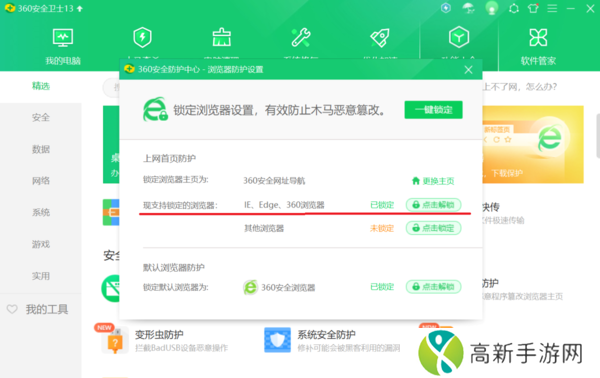Open the user avatar in title bar
600x378 pixels.
pos(492,8)
